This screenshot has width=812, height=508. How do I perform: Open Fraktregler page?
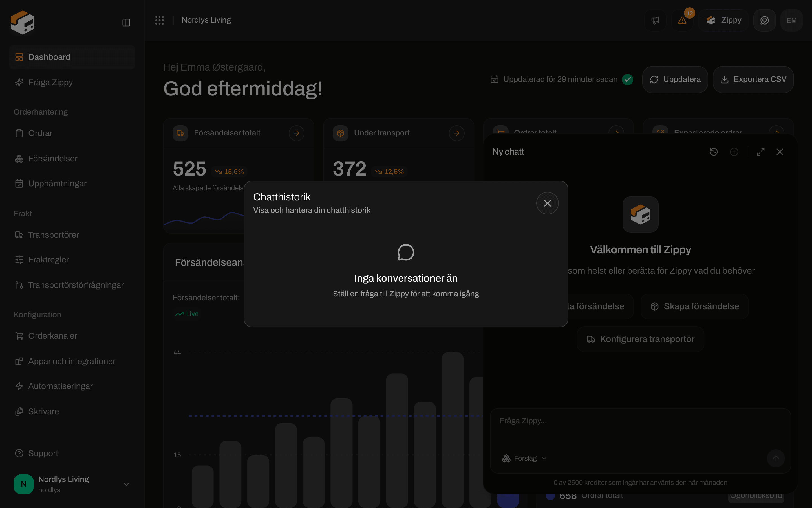coord(72,260)
